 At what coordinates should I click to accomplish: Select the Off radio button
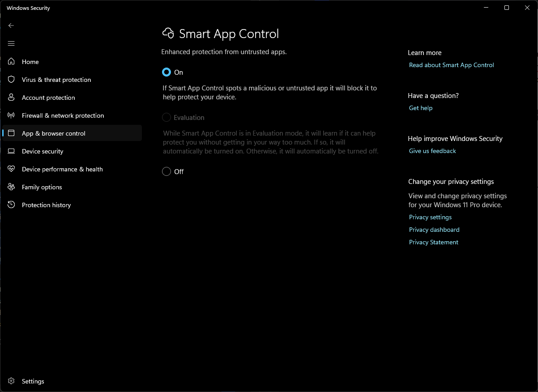(x=167, y=171)
